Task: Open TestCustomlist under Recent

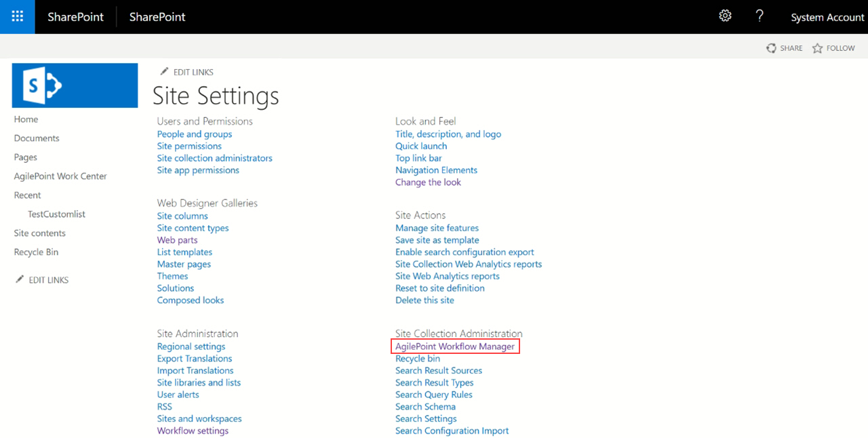Action: 56,214
